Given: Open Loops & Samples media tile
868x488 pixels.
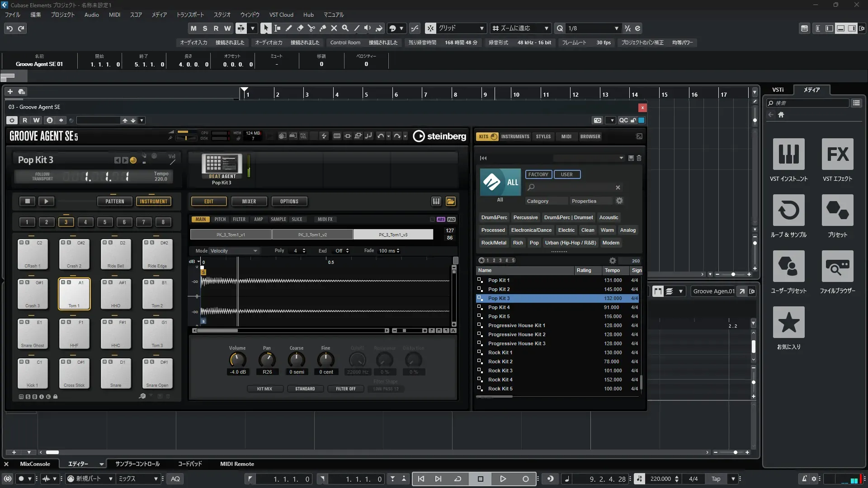Looking at the screenshot, I should (788, 211).
